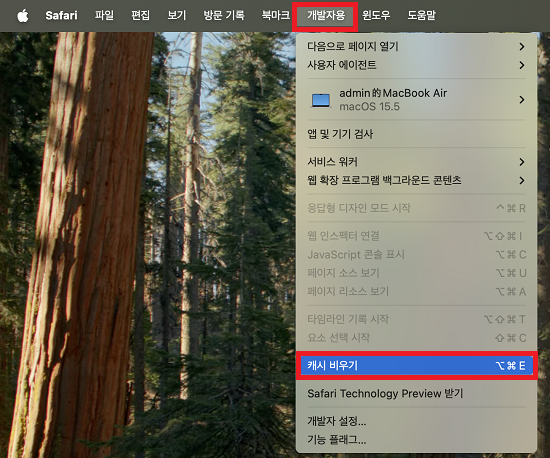Click the 개발자용 menu bar item

pos(326,15)
